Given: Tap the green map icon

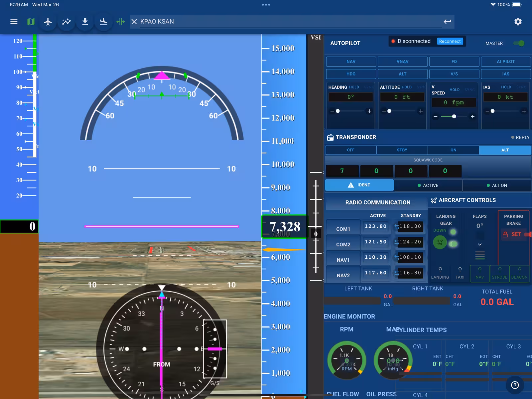Looking at the screenshot, I should (31, 22).
